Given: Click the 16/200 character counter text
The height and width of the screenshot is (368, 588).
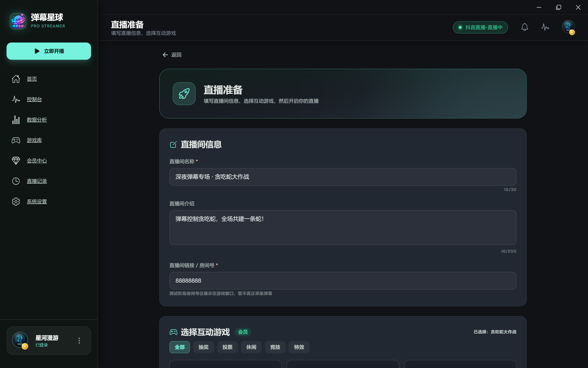Looking at the screenshot, I should (508, 251).
